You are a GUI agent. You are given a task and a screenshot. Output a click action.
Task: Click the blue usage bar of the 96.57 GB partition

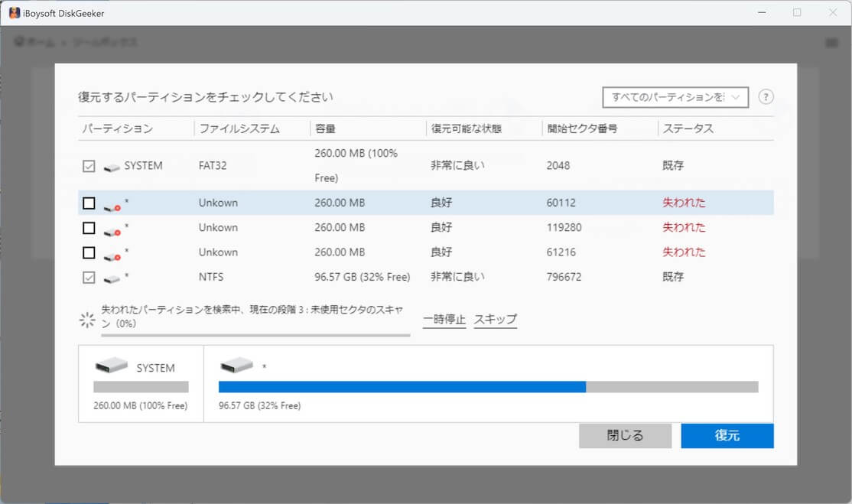[402, 387]
